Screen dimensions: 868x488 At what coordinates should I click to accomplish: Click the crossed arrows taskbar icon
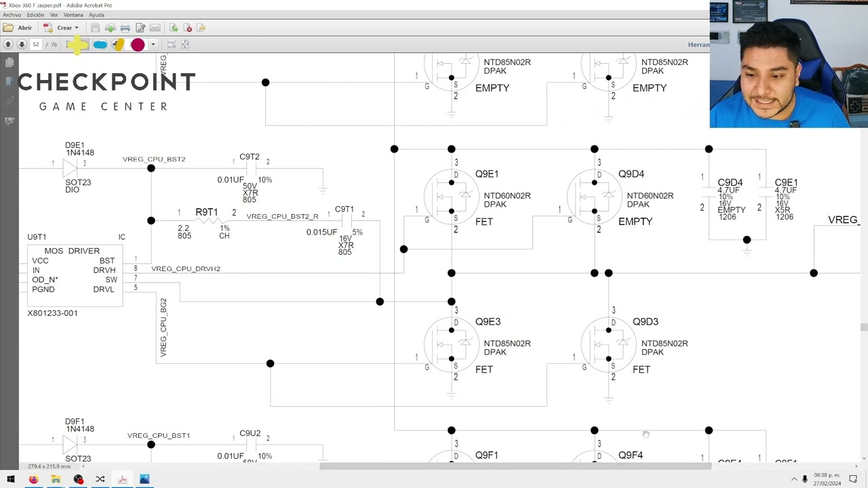pos(100,479)
